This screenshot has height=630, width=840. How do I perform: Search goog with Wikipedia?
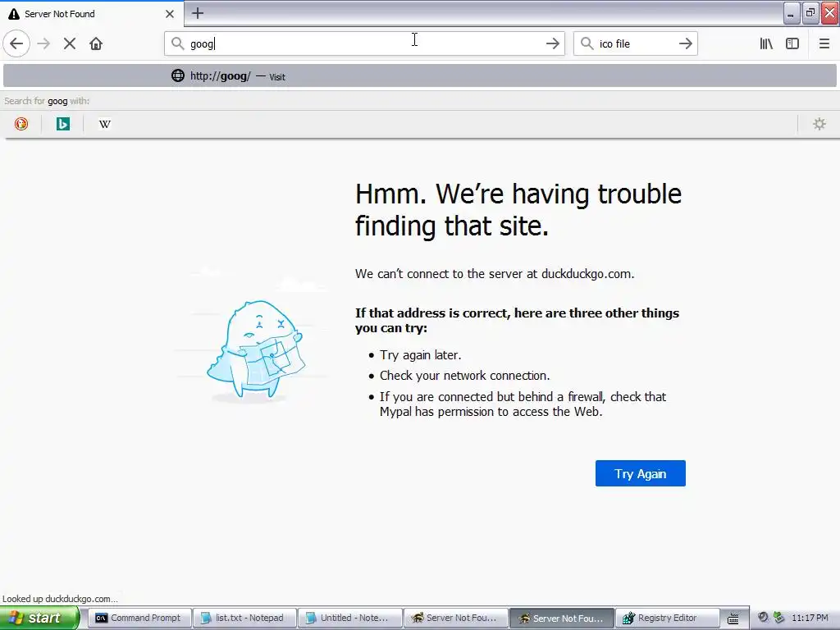(x=104, y=124)
